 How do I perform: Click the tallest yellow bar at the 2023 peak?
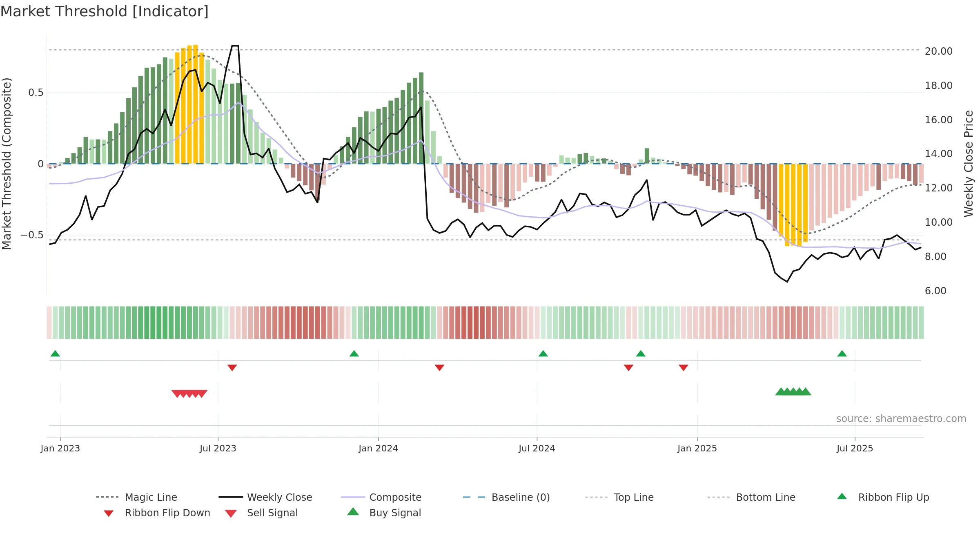pos(196,104)
